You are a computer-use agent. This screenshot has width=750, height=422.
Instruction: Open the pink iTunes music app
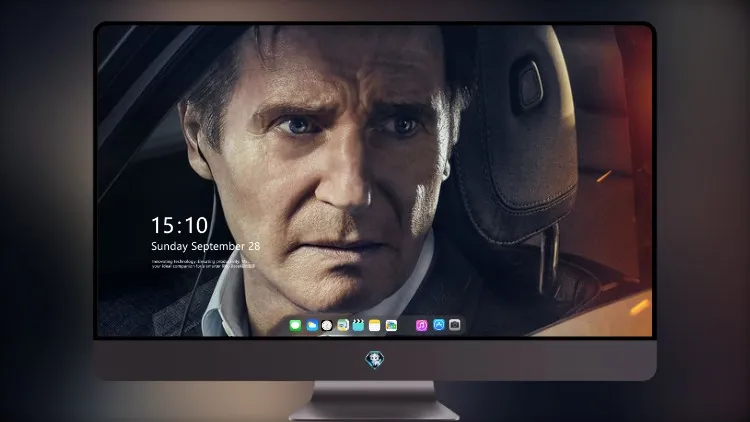tap(421, 325)
